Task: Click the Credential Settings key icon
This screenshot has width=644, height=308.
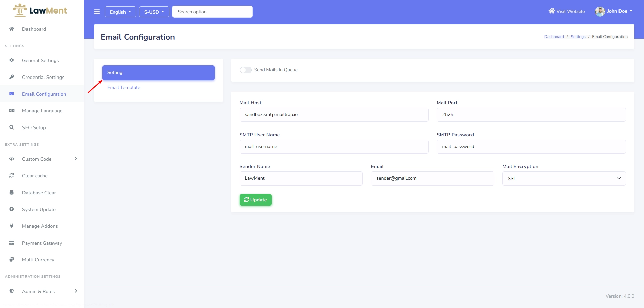Action: point(12,77)
